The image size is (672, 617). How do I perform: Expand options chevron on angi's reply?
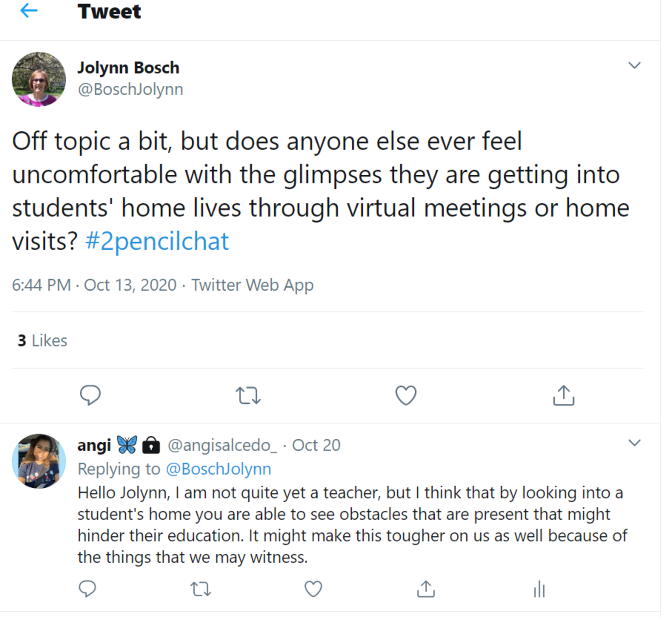(x=634, y=443)
